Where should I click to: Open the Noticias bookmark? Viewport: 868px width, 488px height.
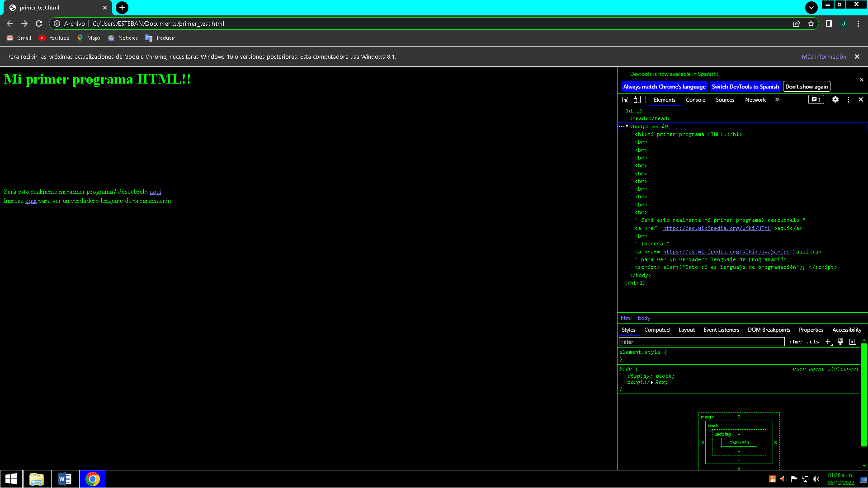tap(123, 38)
